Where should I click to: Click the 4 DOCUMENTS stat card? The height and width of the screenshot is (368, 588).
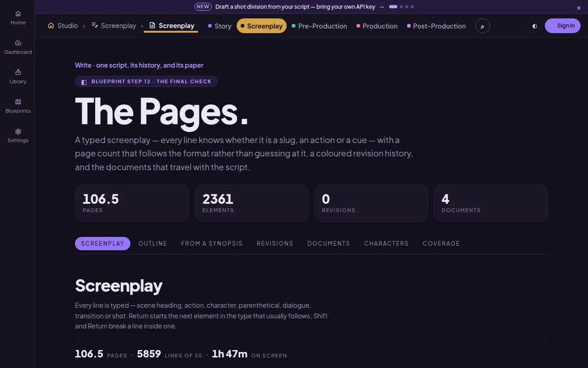tap(491, 203)
